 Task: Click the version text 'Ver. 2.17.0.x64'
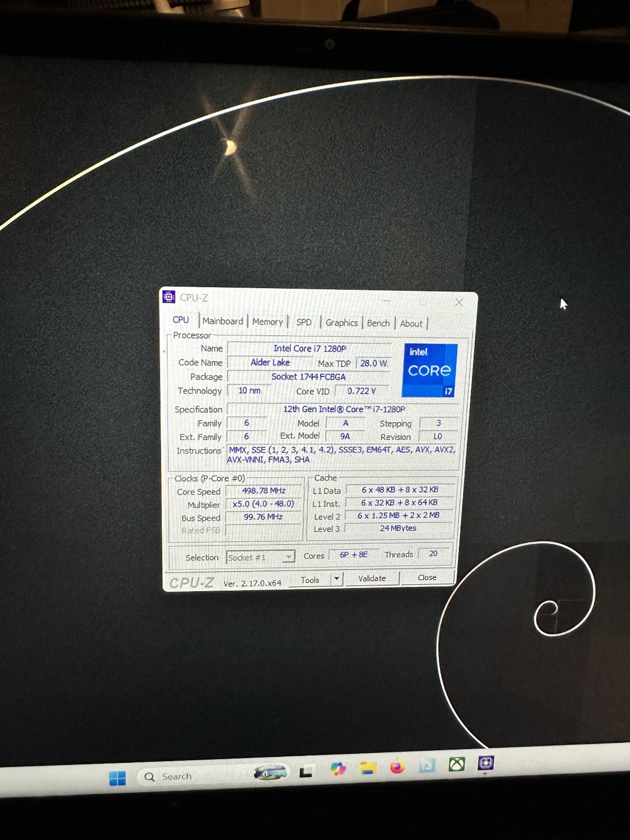(252, 583)
